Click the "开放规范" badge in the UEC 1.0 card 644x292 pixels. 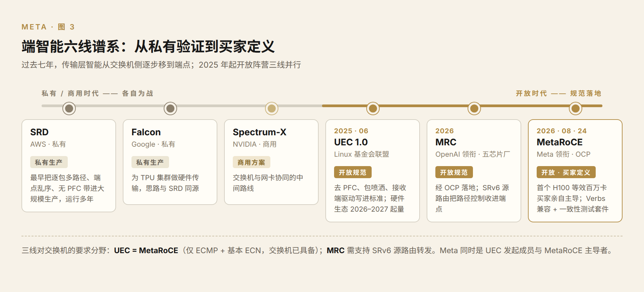click(x=353, y=172)
